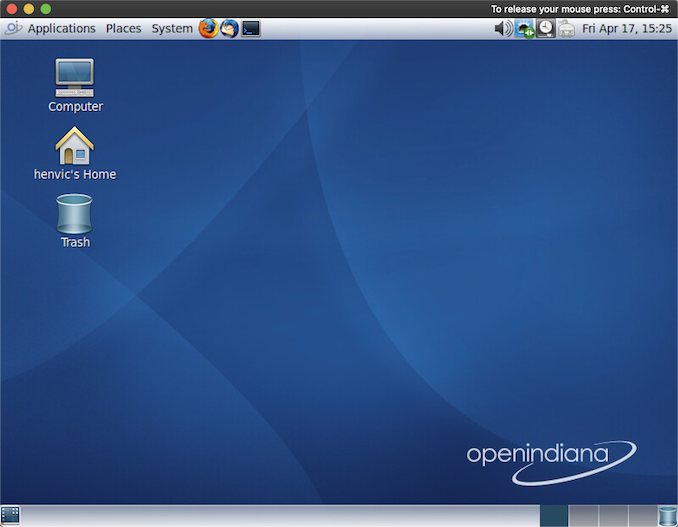Select the Trash desktop icon
The height and width of the screenshot is (527, 678).
(75, 221)
